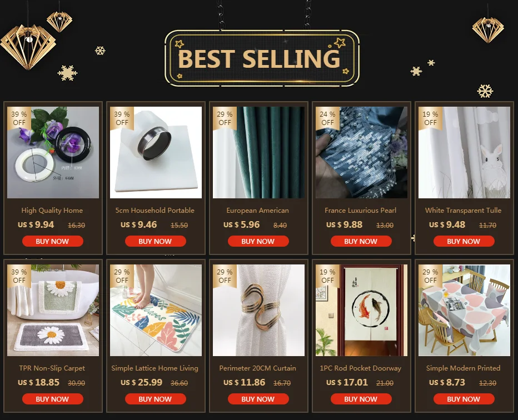The width and height of the screenshot is (518, 420).
Task: Open the gold curtain tieback buckle image
Action: click(258, 310)
